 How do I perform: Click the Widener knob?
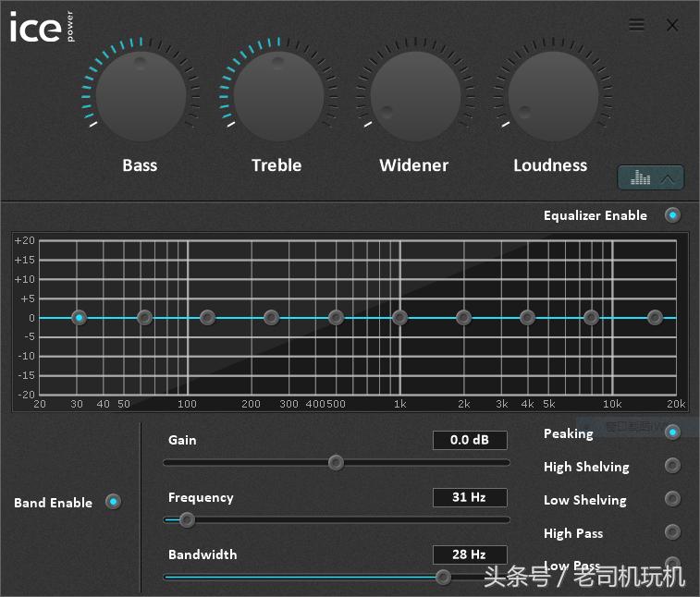[414, 95]
